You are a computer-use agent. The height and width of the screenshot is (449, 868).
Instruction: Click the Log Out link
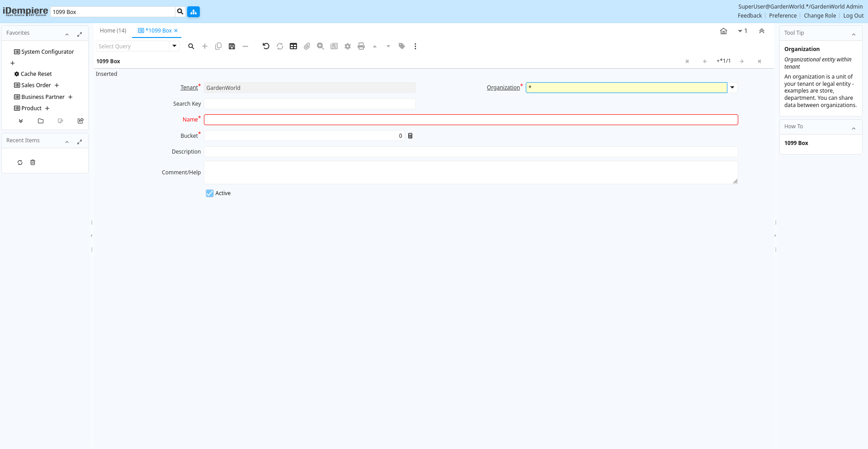[x=853, y=16]
